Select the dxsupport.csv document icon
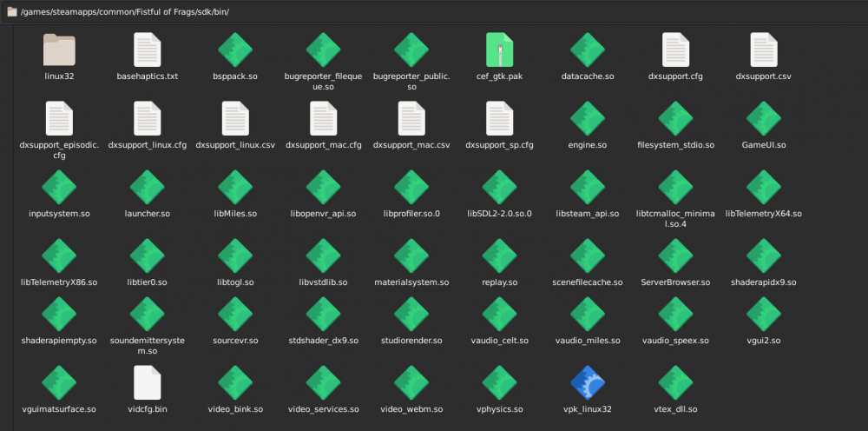868x431 pixels. tap(763, 50)
